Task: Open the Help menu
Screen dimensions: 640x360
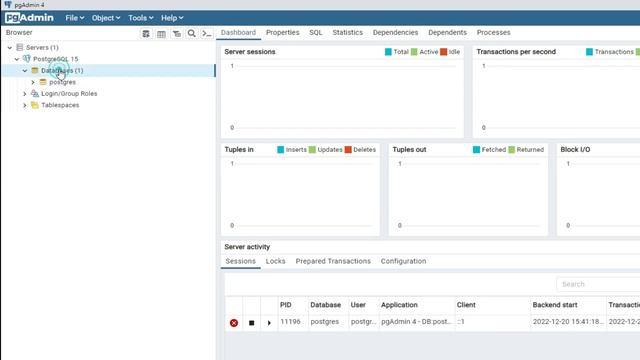Action: coord(172,18)
